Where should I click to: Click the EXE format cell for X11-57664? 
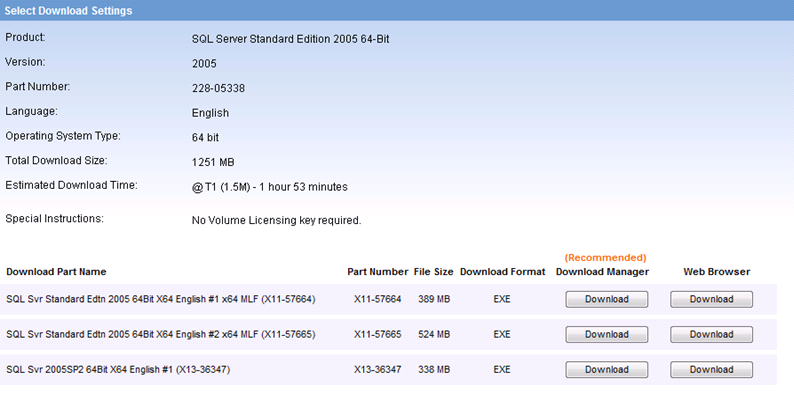point(502,299)
